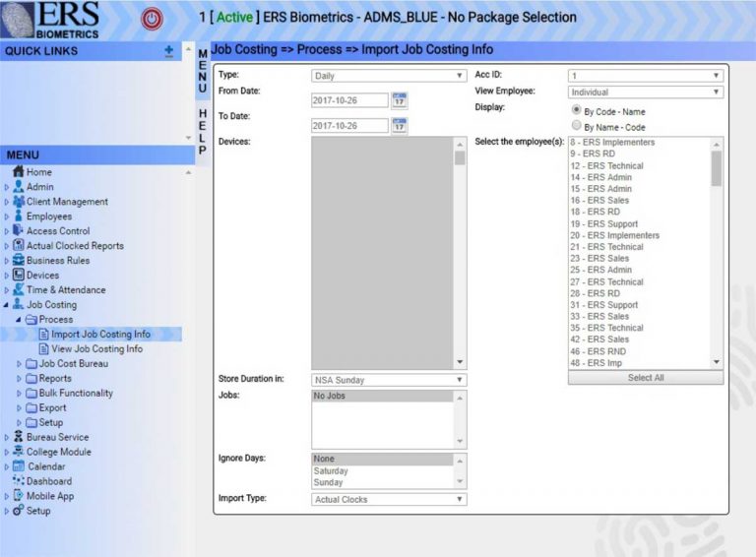This screenshot has height=557, width=756.
Task: Open Store Duration in dropdown
Action: click(x=389, y=380)
